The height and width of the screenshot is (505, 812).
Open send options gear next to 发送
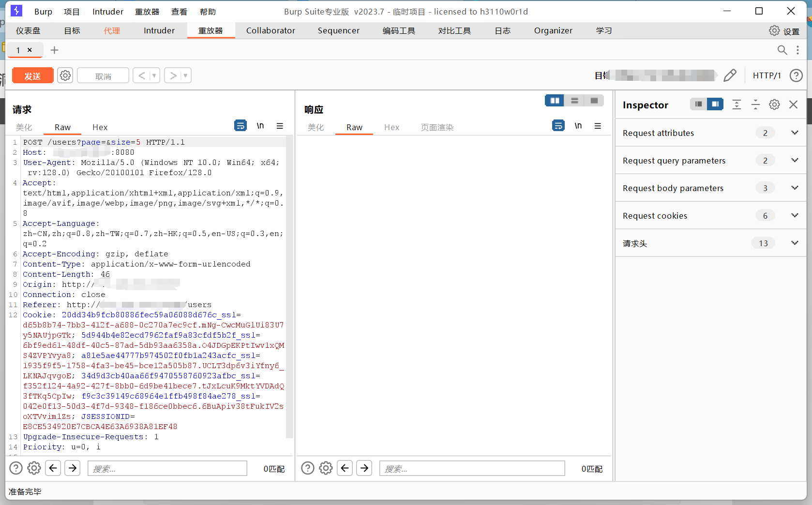(65, 75)
